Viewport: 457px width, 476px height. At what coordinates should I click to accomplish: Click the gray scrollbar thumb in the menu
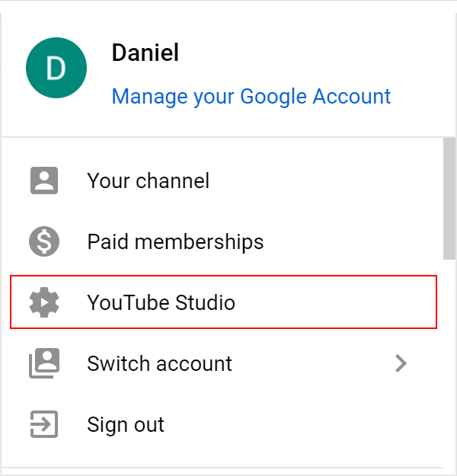click(449, 199)
